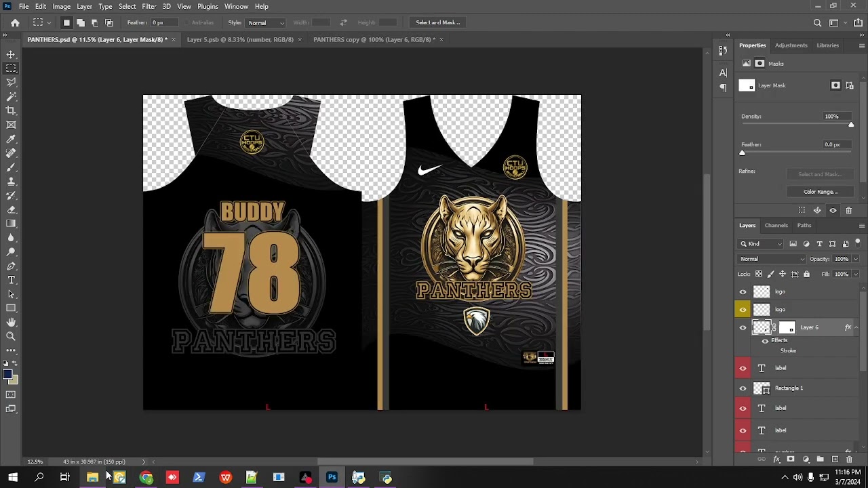
Task: Toggle lock position icon
Action: (783, 274)
